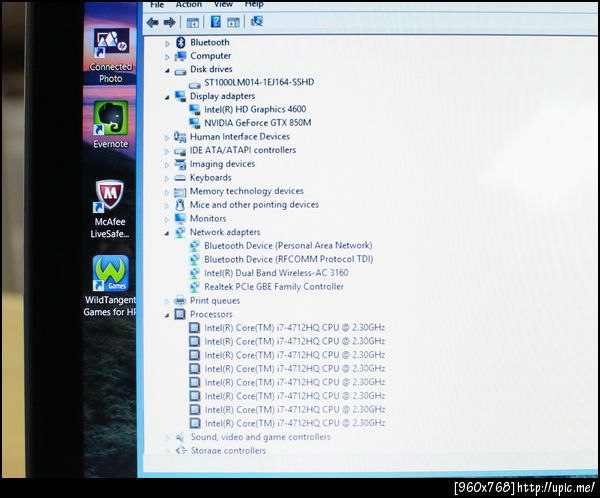Screen dimensions: 600x498
Task: Select Memory technology devices label
Action: pos(247,191)
